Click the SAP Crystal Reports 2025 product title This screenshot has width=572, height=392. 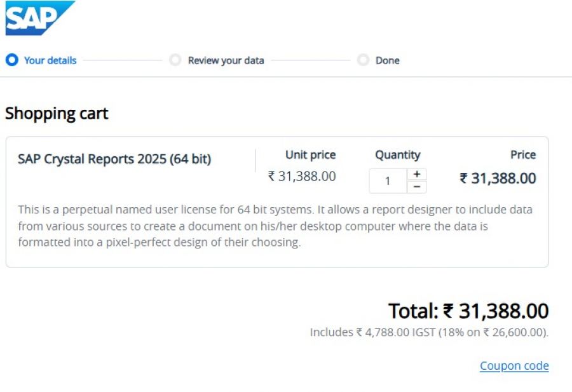tap(114, 159)
